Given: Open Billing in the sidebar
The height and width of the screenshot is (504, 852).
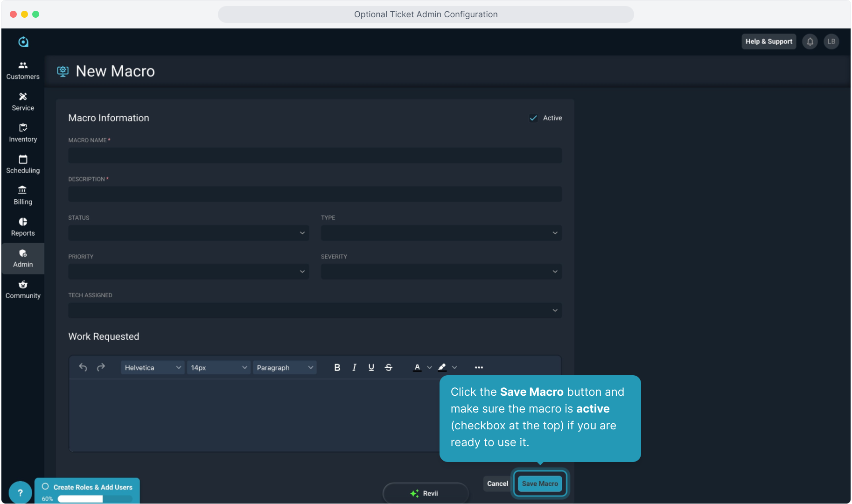Looking at the screenshot, I should pyautogui.click(x=23, y=195).
